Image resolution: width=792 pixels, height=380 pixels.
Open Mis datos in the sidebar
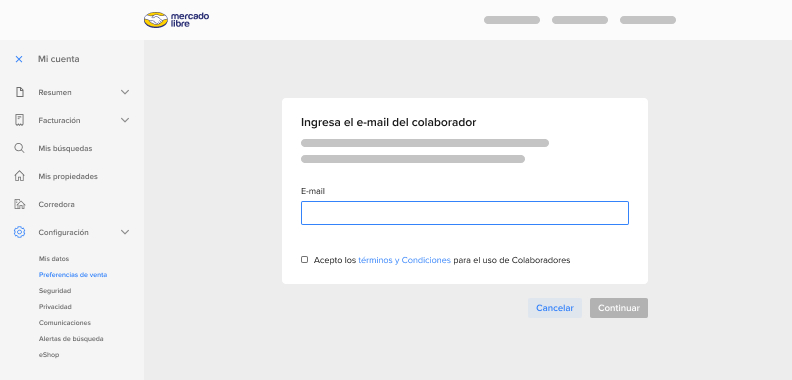pyautogui.click(x=54, y=259)
